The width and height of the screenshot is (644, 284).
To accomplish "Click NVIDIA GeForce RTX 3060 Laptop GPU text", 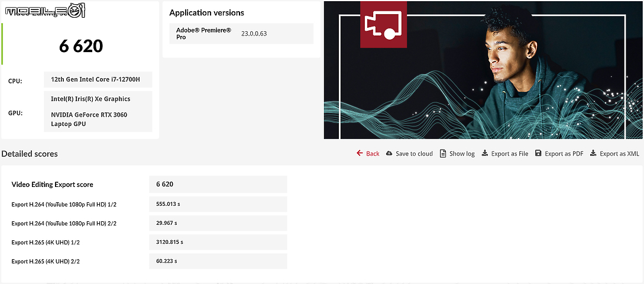I will pos(89,119).
